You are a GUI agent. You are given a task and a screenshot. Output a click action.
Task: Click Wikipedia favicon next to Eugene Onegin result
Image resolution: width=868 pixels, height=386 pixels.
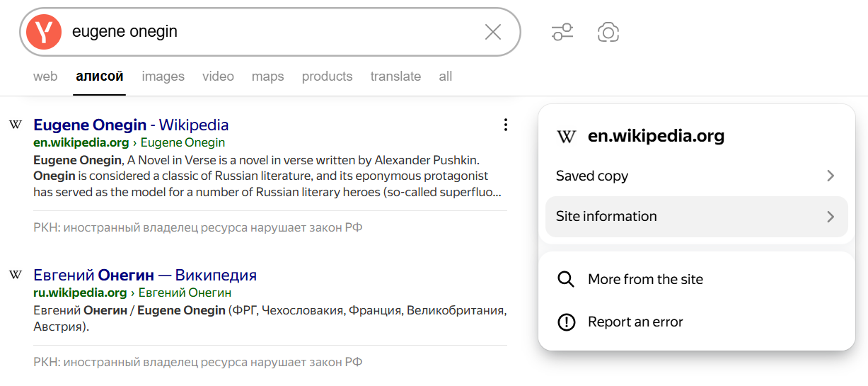point(16,125)
